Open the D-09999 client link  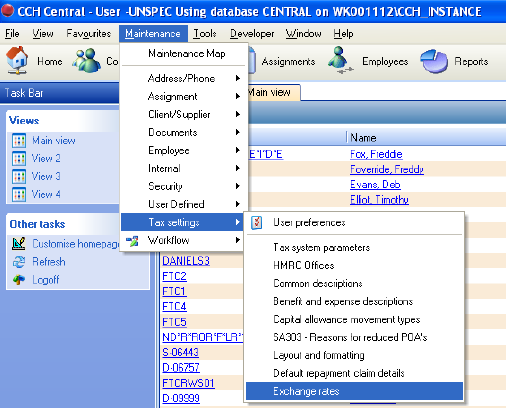coord(181,398)
